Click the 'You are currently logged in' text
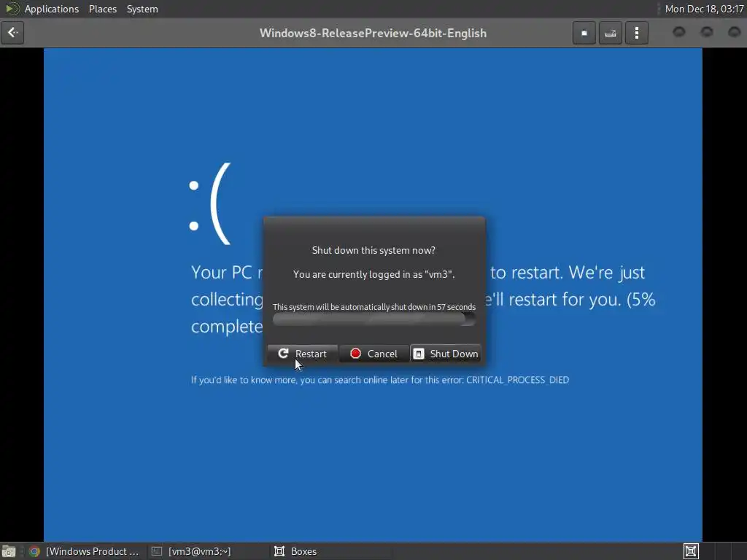747x560 pixels. pos(374,274)
